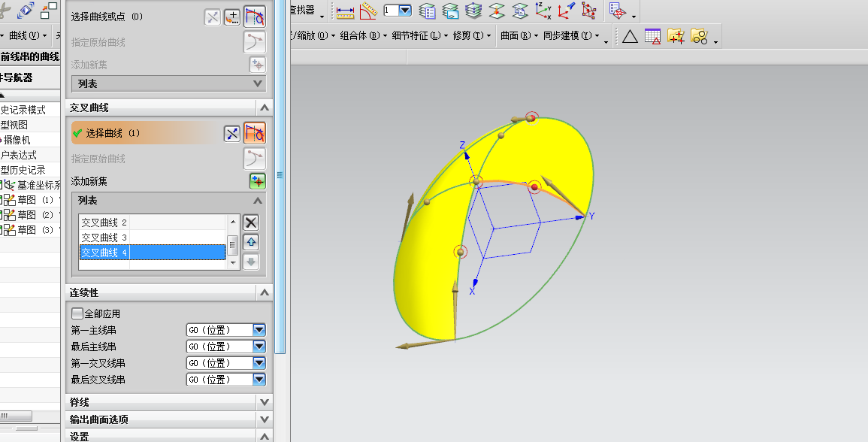
Task: Collapse the 连续性 section
Action: [x=264, y=292]
